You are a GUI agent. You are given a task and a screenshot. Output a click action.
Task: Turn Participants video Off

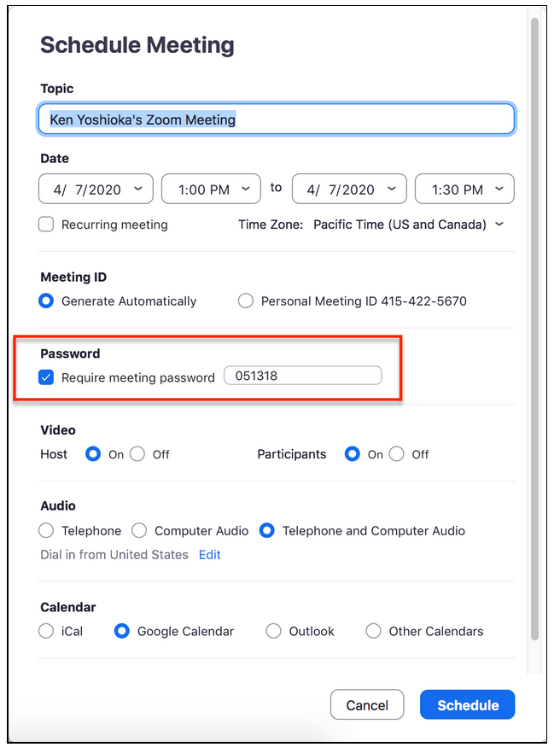point(397,454)
